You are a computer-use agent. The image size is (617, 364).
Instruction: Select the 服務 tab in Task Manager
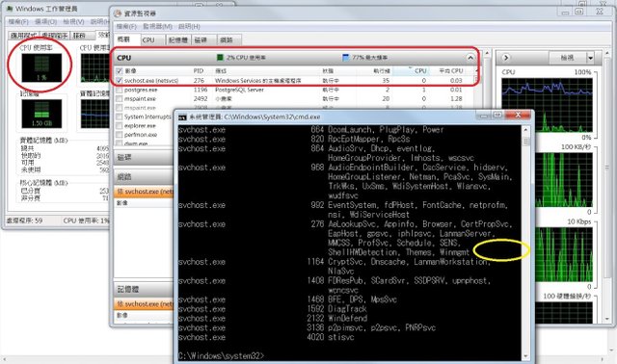coord(82,36)
